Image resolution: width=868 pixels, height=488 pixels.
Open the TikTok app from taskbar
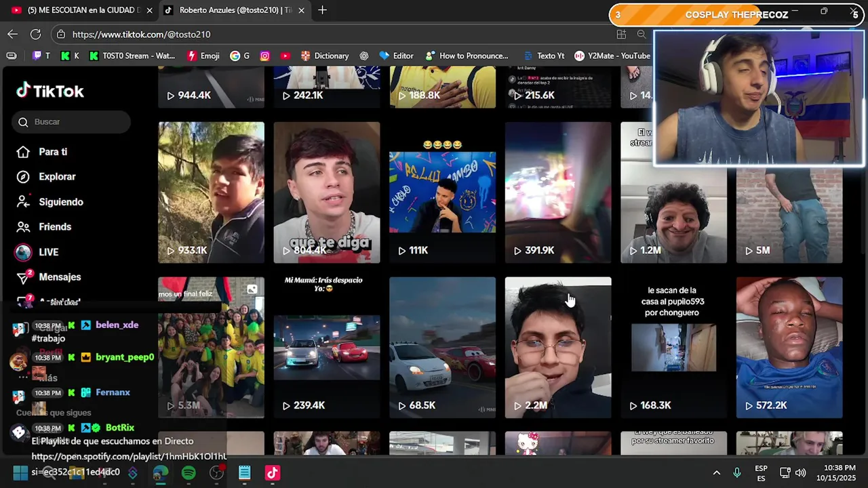point(273,472)
